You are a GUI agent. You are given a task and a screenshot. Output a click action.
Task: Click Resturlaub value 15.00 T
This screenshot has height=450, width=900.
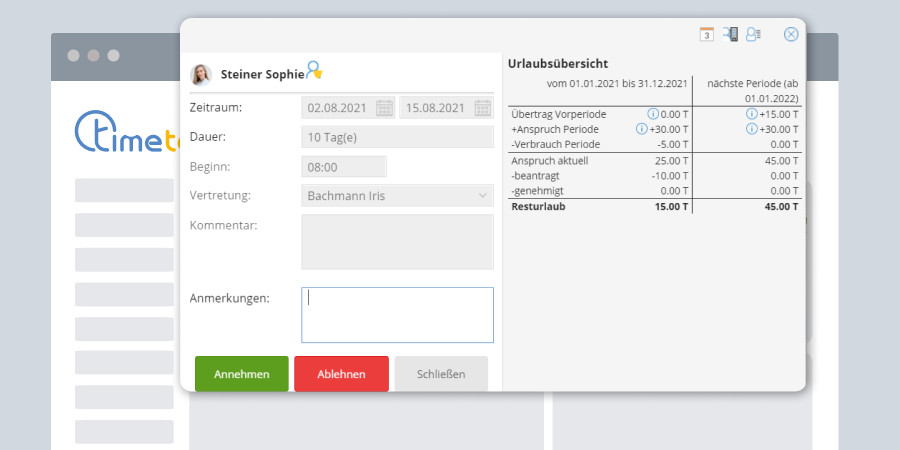click(x=671, y=207)
